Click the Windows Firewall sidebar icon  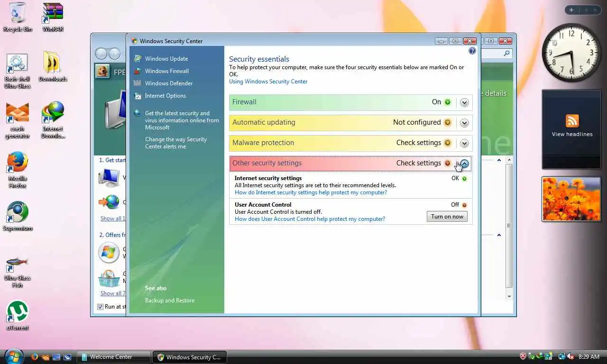(138, 71)
